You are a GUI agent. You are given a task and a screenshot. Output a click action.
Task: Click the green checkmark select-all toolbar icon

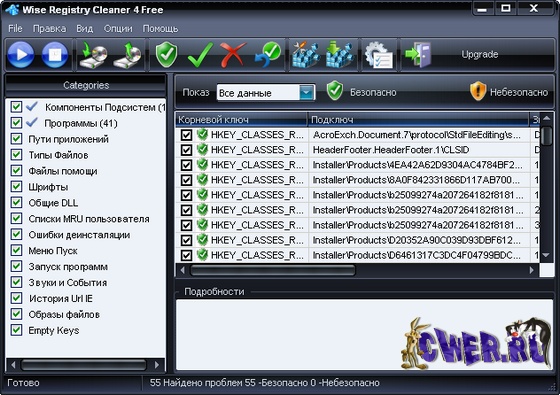pyautogui.click(x=200, y=55)
